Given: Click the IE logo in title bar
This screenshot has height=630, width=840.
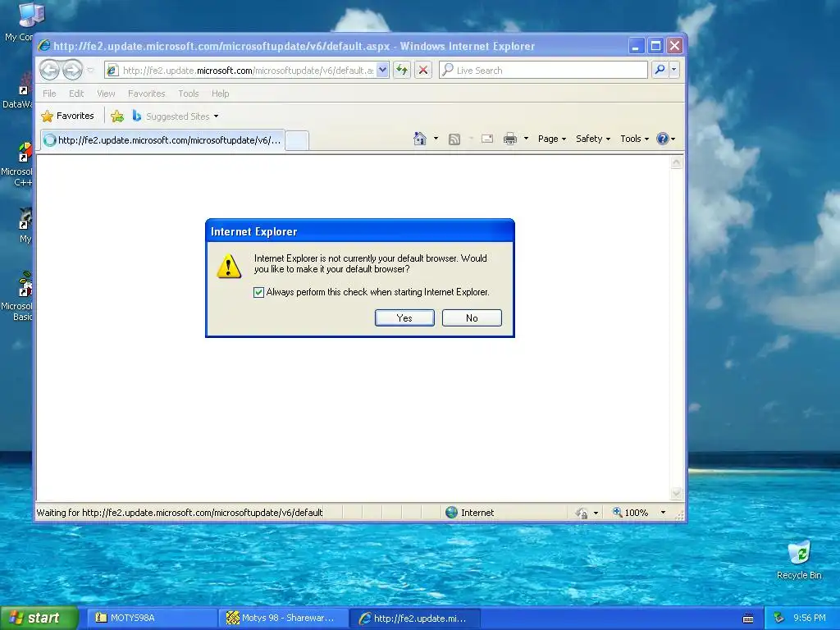Looking at the screenshot, I should (x=44, y=46).
